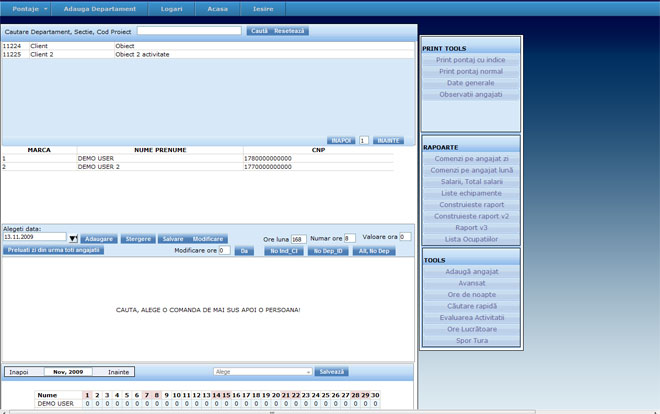Open the Alege dropdown list
This screenshot has height=414, width=660.
tap(263, 372)
